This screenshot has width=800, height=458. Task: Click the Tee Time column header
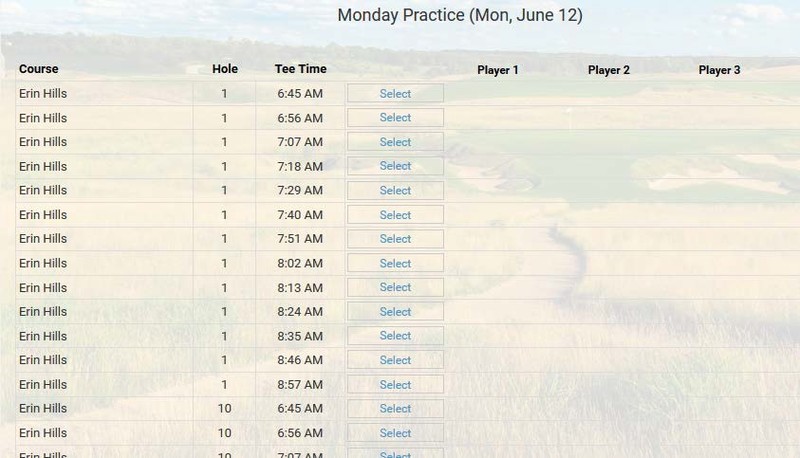[x=300, y=70]
